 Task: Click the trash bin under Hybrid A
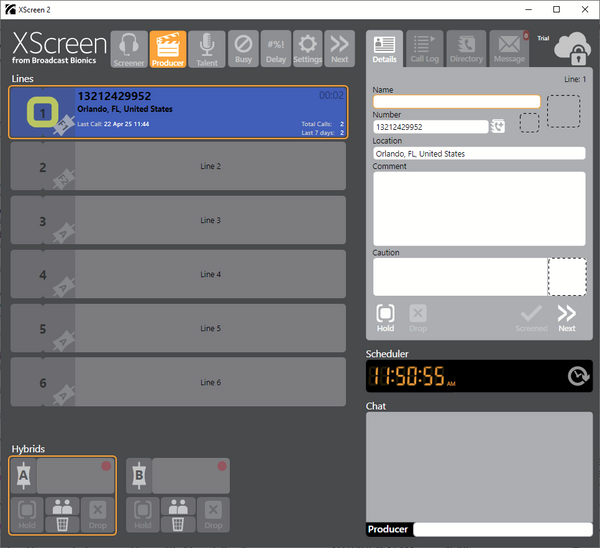coord(62,524)
